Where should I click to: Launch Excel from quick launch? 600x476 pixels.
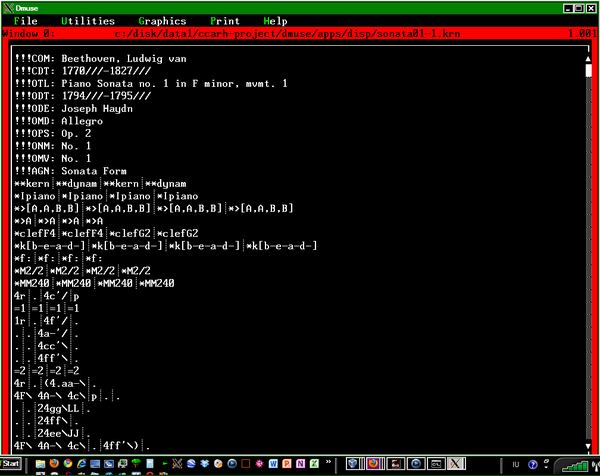[x=315, y=464]
